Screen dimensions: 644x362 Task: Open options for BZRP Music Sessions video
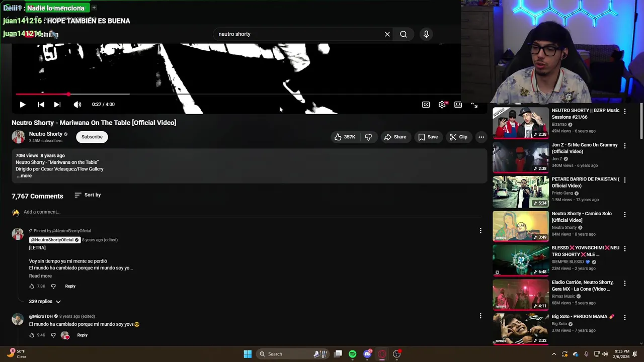625,111
